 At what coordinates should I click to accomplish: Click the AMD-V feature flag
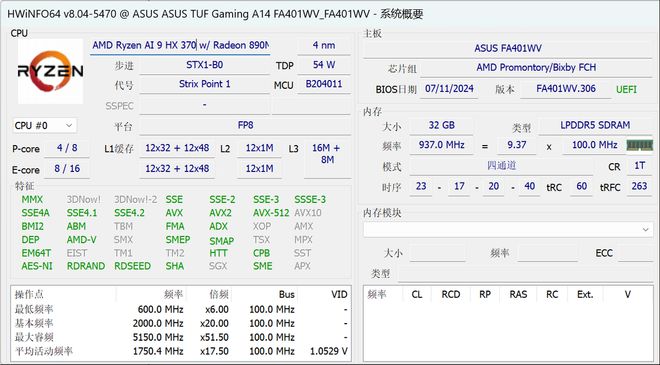point(82,240)
